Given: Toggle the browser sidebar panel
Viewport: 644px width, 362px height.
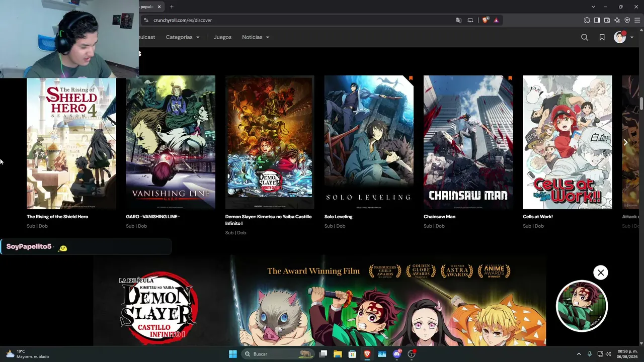Looking at the screenshot, I should [x=597, y=20].
